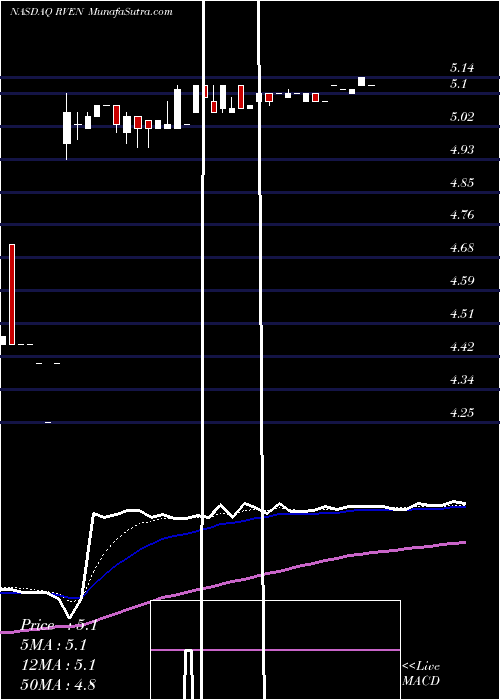The height and width of the screenshot is (700, 500).
Task: Click the 4.76 price axis label
Action: [462, 215]
